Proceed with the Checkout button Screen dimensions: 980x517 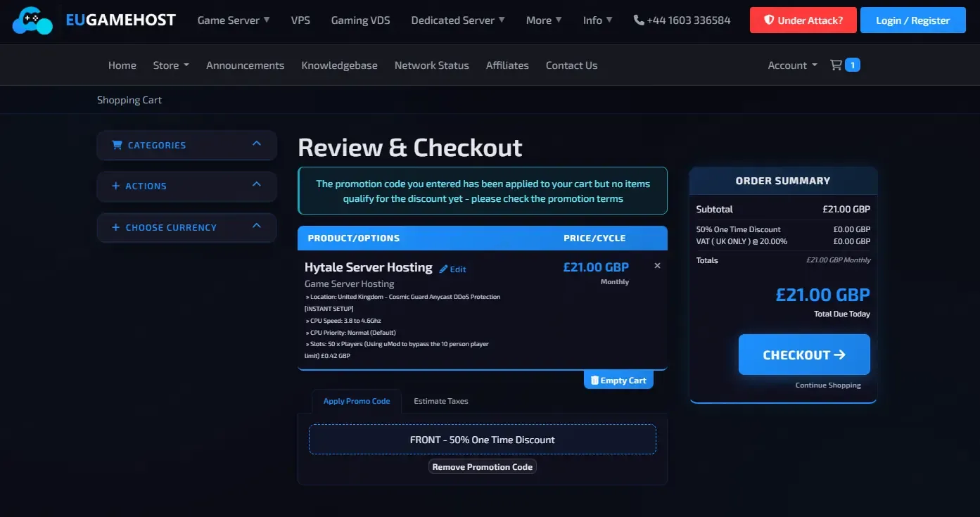pos(804,355)
